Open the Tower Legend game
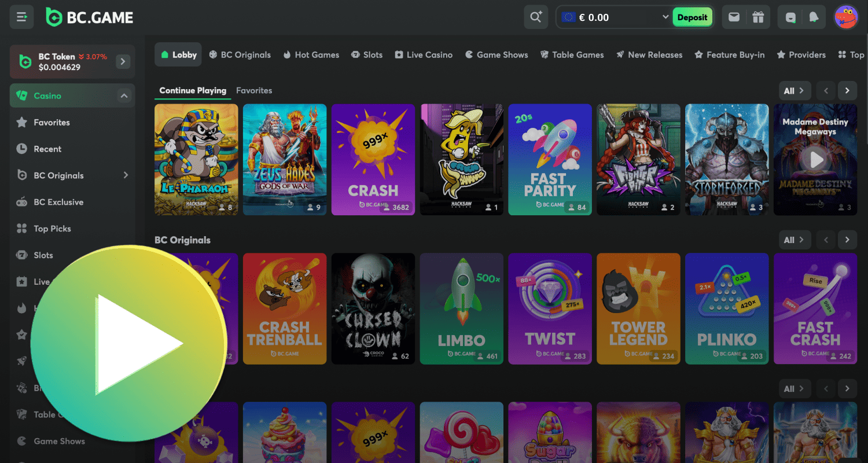This screenshot has width=868, height=463. (639, 309)
